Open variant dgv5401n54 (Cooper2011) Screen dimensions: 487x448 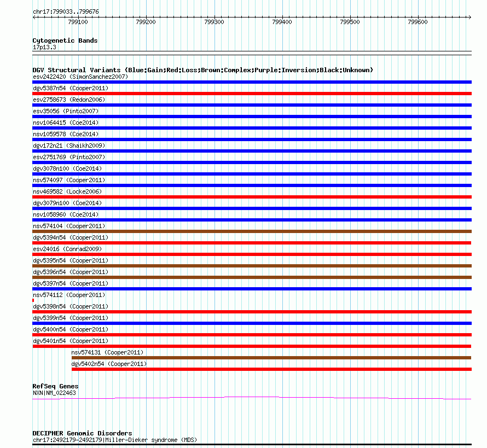[x=71, y=341]
